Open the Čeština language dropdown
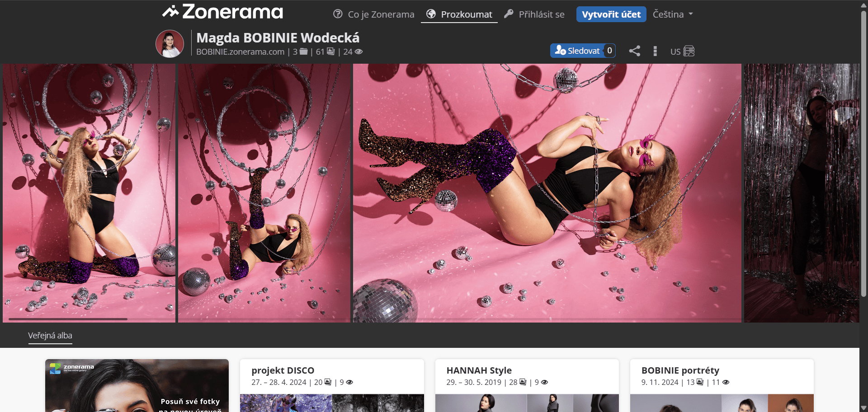Image resolution: width=868 pixels, height=412 pixels. point(673,14)
